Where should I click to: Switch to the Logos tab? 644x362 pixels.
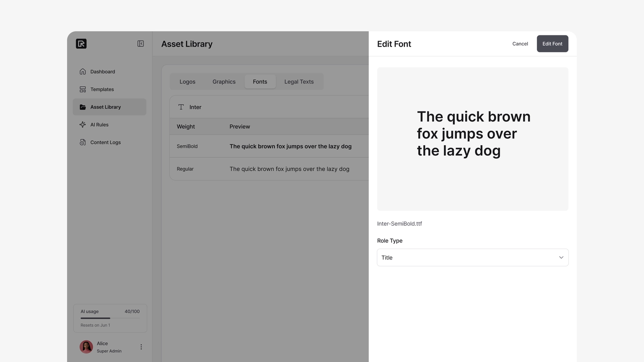(187, 82)
